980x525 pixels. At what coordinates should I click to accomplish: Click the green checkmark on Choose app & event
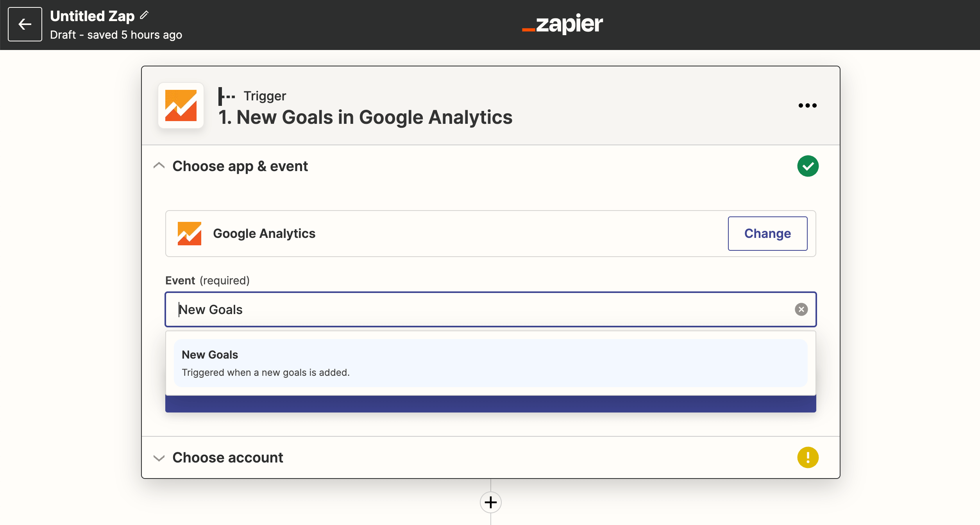(x=808, y=166)
